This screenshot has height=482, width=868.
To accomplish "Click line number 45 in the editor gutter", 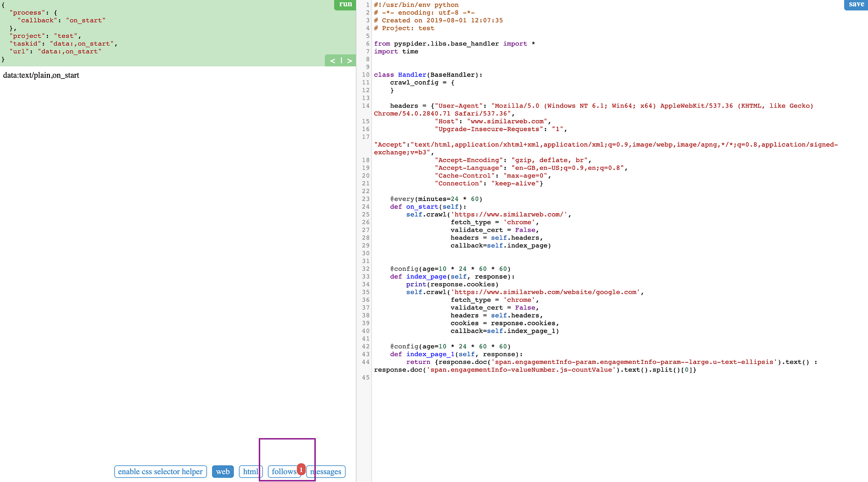I will pos(365,378).
